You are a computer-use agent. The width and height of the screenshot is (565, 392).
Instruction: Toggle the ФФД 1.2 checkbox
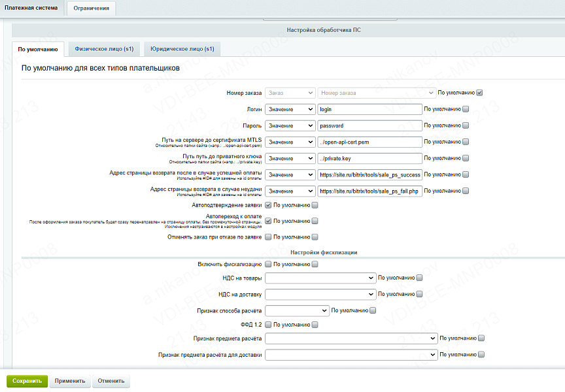pos(268,325)
